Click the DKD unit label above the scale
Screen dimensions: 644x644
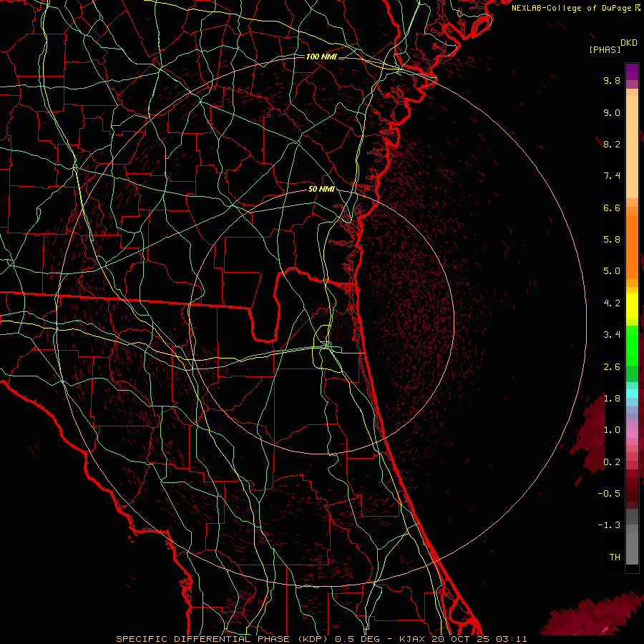point(628,42)
